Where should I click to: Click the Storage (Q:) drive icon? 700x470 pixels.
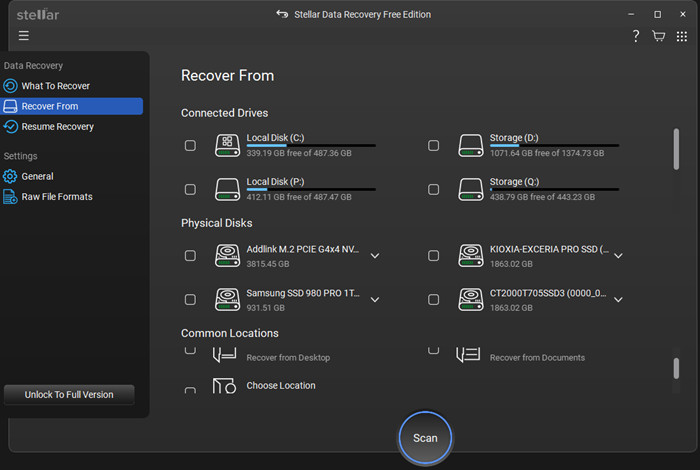471,189
